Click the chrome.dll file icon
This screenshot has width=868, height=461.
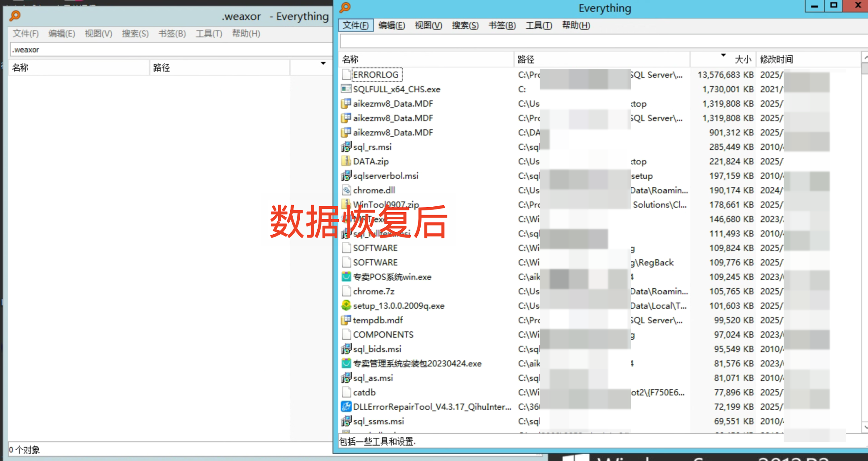tap(346, 190)
